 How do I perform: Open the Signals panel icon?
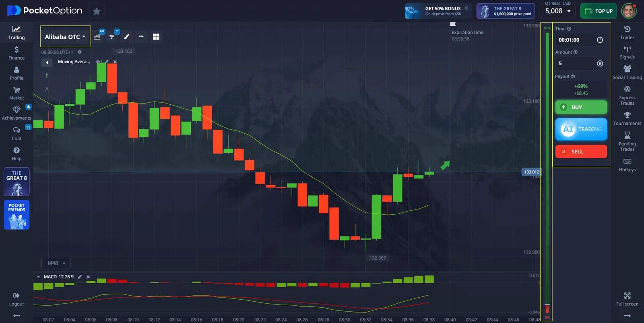click(x=627, y=52)
